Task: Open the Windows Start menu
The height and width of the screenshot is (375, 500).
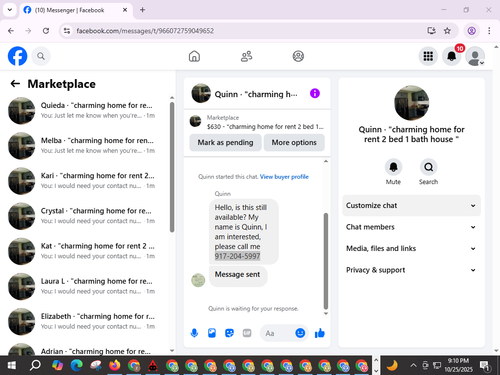Action: click(x=12, y=365)
